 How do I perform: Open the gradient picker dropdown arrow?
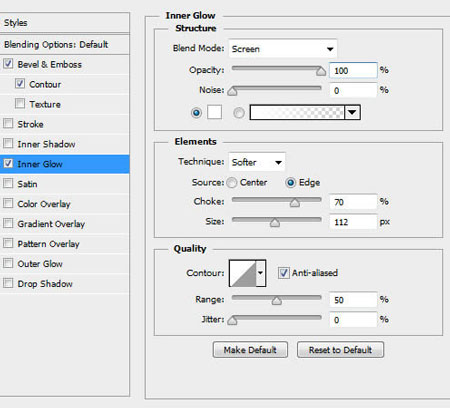[x=352, y=113]
